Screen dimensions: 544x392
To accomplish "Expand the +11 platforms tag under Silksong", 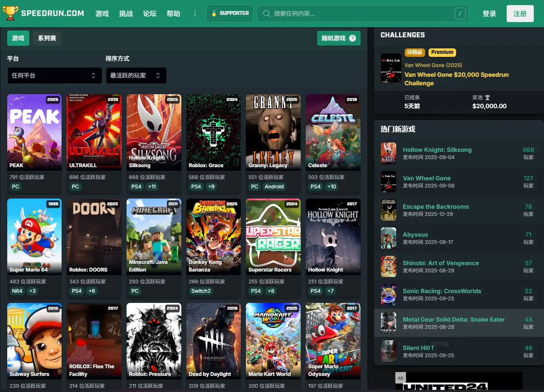I will (152, 187).
